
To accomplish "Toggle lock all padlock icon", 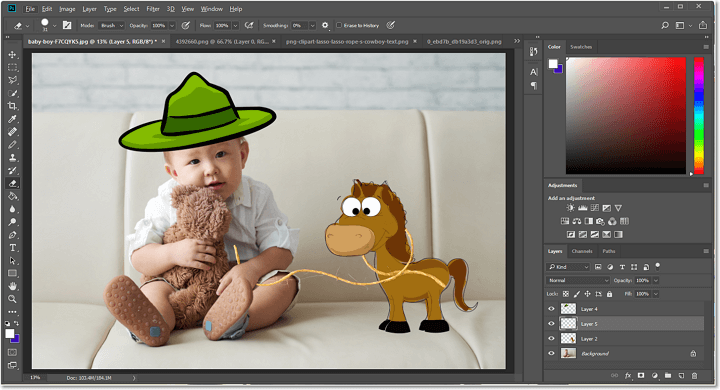I will click(x=609, y=294).
